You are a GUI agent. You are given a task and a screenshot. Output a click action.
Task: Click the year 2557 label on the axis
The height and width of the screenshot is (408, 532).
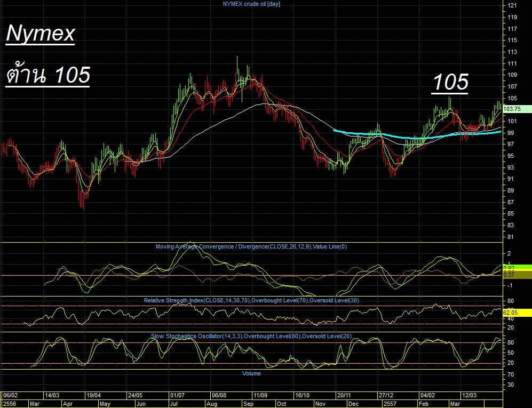[390, 404]
